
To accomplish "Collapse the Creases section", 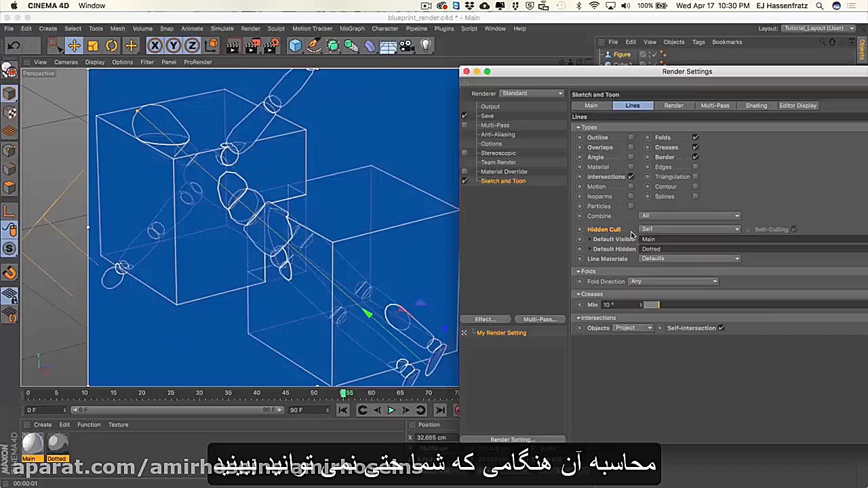I will (x=578, y=293).
